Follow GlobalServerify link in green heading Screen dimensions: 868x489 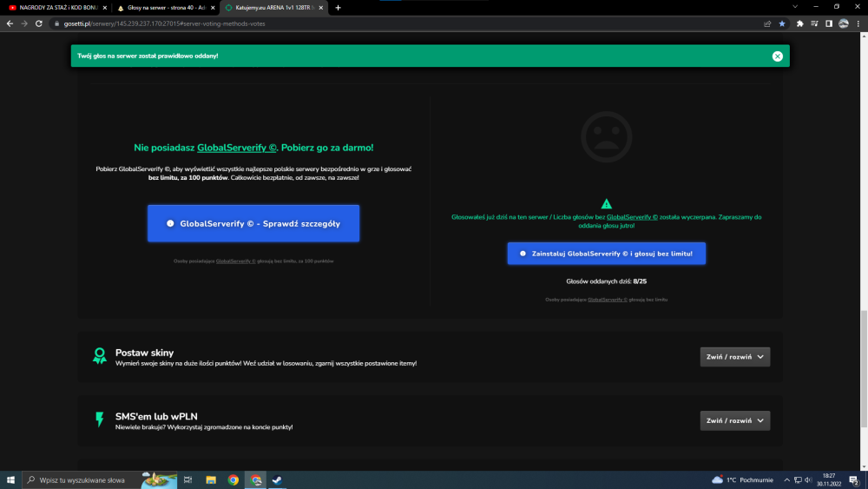tap(236, 148)
